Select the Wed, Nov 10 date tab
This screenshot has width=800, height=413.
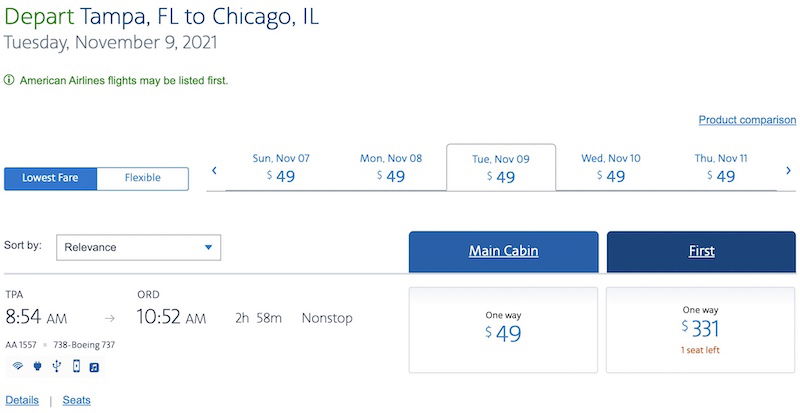pyautogui.click(x=611, y=168)
